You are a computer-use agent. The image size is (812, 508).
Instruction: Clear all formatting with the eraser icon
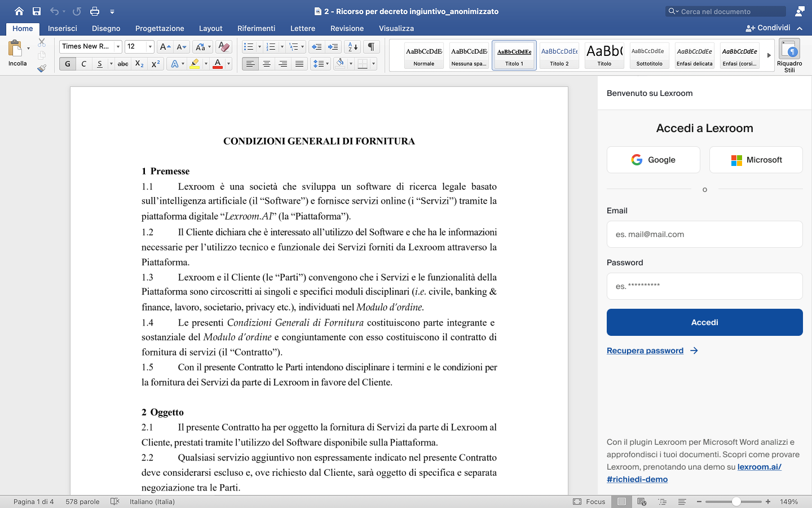tap(224, 47)
